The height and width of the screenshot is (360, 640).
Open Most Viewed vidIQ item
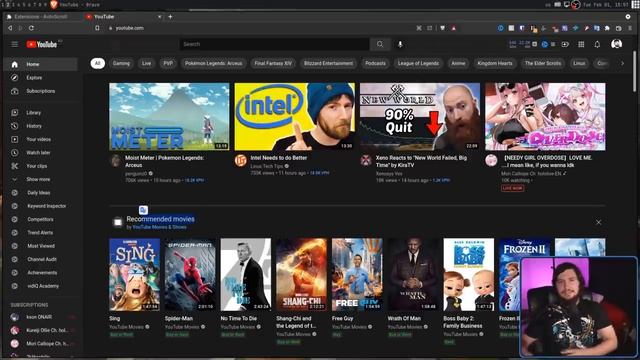tap(40, 246)
